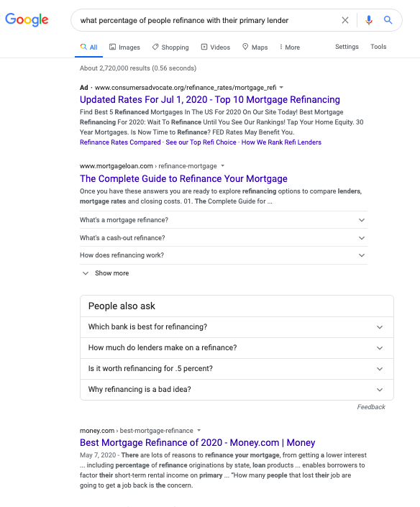Open the More menu with three dots

(290, 47)
